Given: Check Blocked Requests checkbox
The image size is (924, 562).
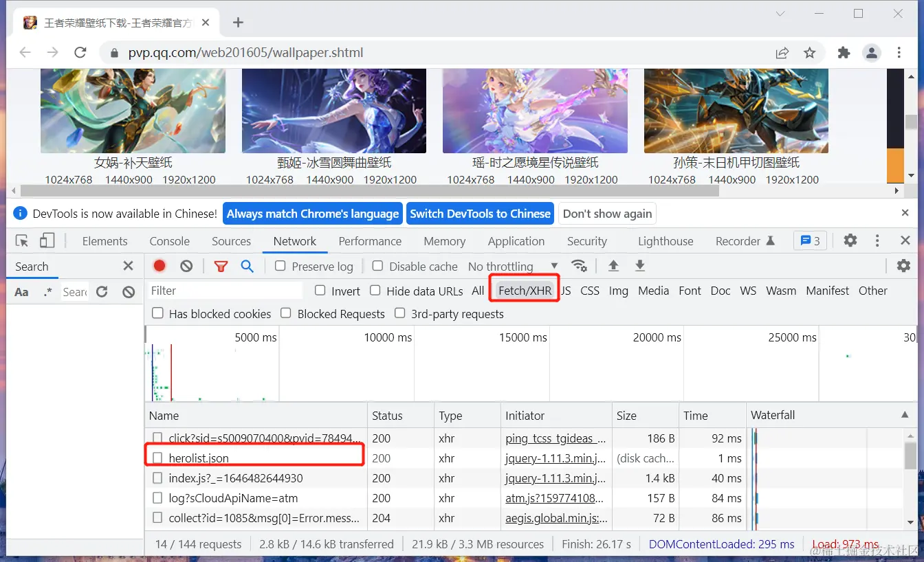Looking at the screenshot, I should point(286,313).
